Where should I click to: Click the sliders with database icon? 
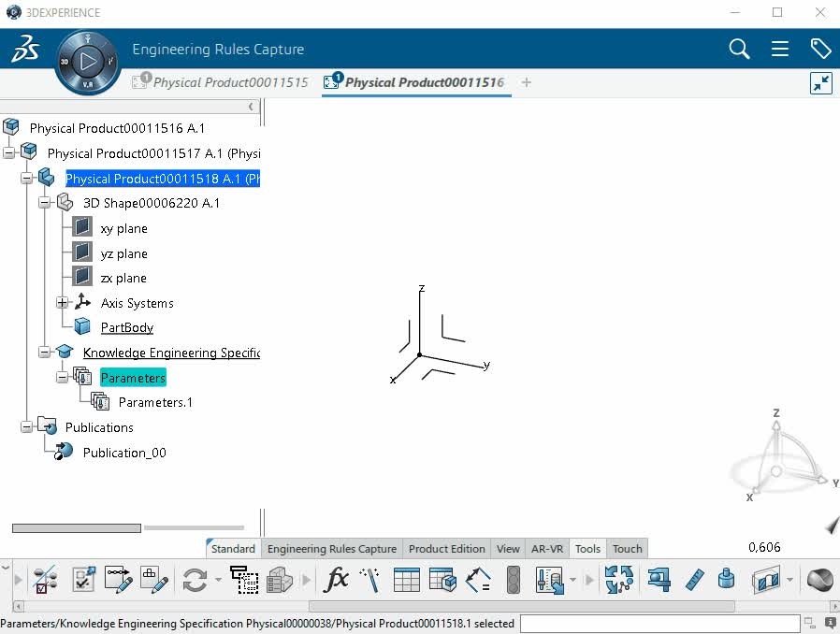tap(550, 580)
